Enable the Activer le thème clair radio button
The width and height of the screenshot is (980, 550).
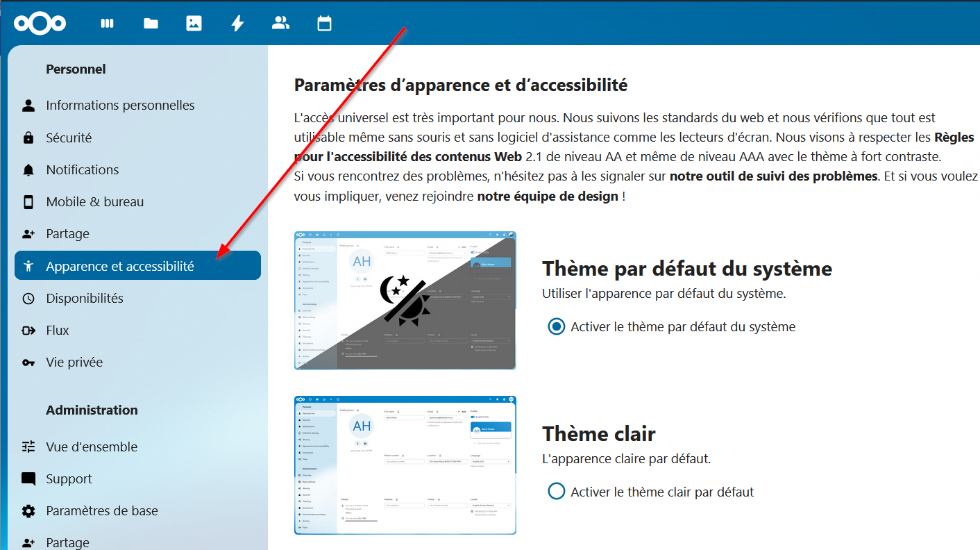557,492
